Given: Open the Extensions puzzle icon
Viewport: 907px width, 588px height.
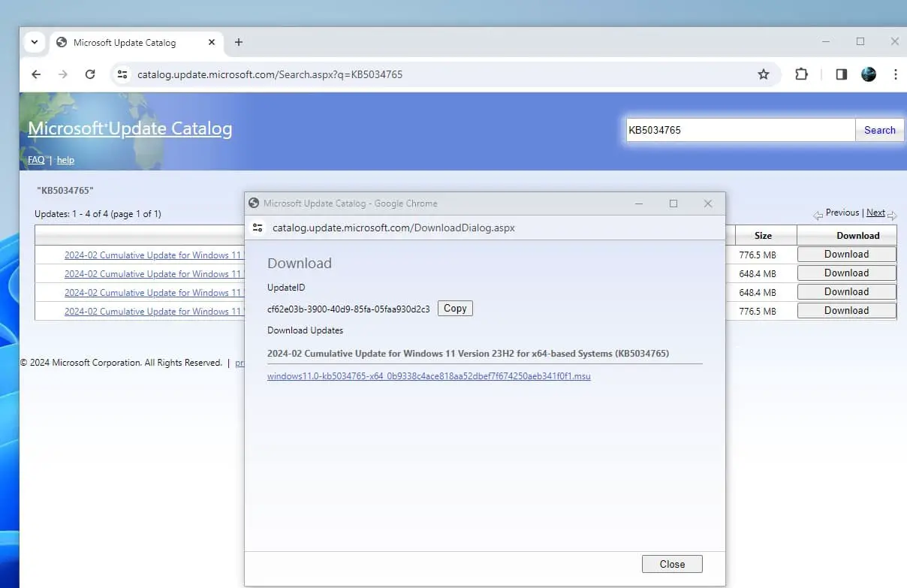Looking at the screenshot, I should click(801, 74).
